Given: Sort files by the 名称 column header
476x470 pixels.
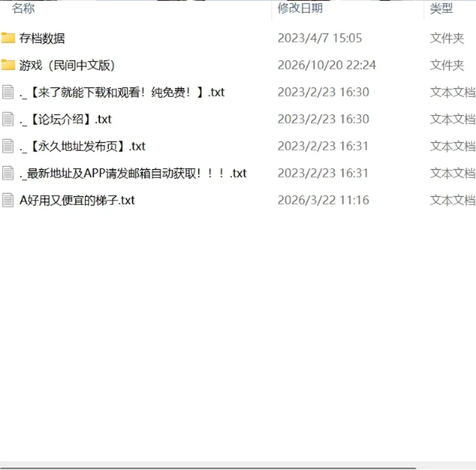Looking at the screenshot, I should tap(23, 8).
